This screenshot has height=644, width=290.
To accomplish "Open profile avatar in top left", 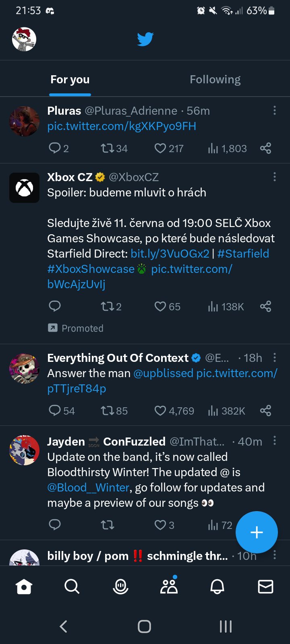I will pos(24,39).
